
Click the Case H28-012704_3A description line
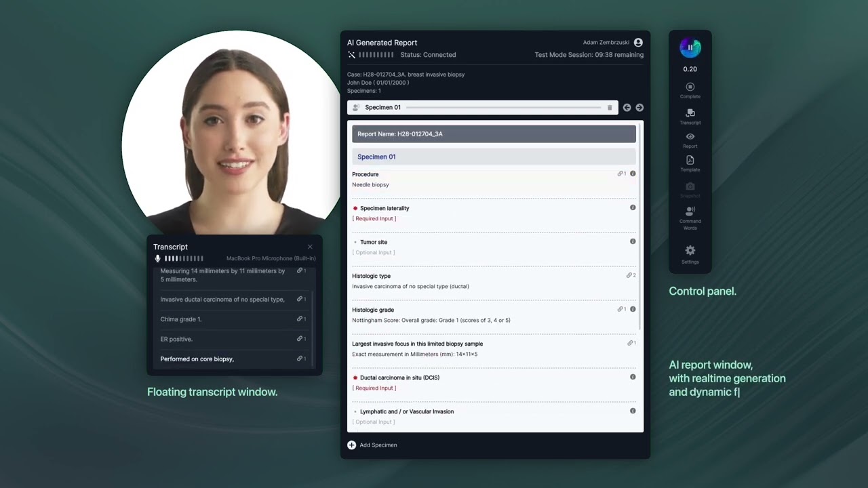pyautogui.click(x=406, y=75)
